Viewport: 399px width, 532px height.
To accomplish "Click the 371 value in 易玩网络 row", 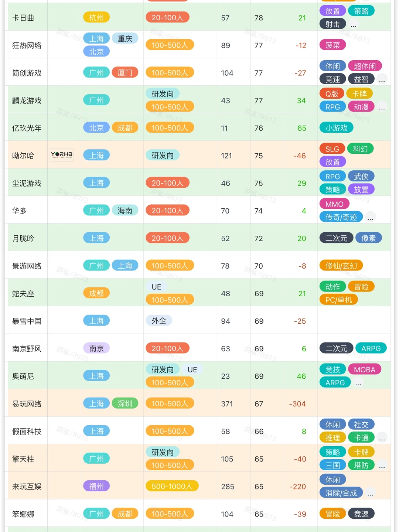I will click(x=227, y=404).
